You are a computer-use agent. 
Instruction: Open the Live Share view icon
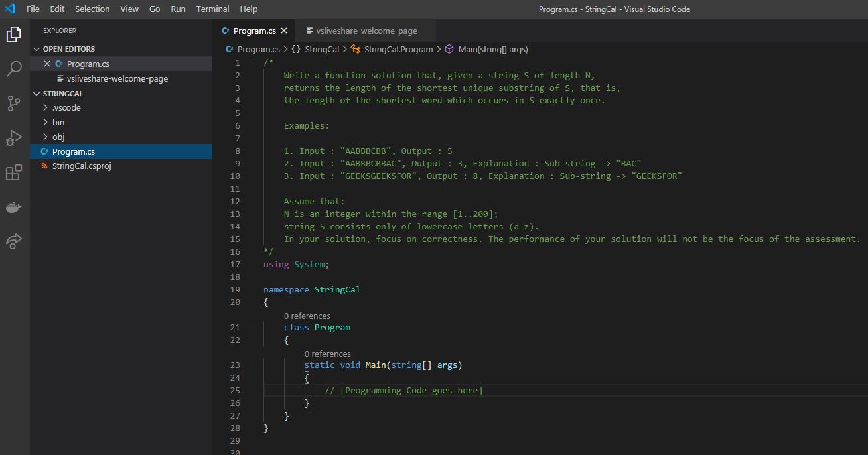click(14, 241)
